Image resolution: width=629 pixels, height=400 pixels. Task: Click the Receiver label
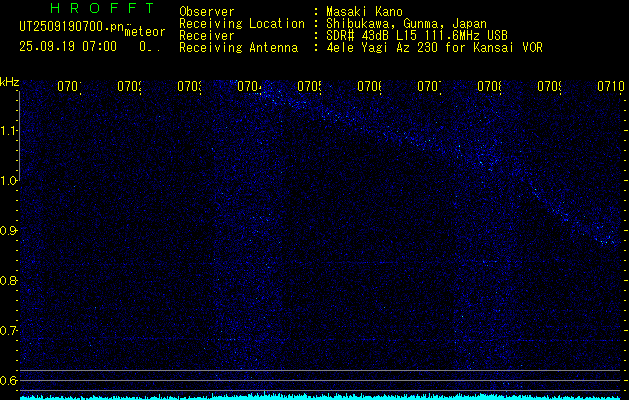pyautogui.click(x=207, y=36)
